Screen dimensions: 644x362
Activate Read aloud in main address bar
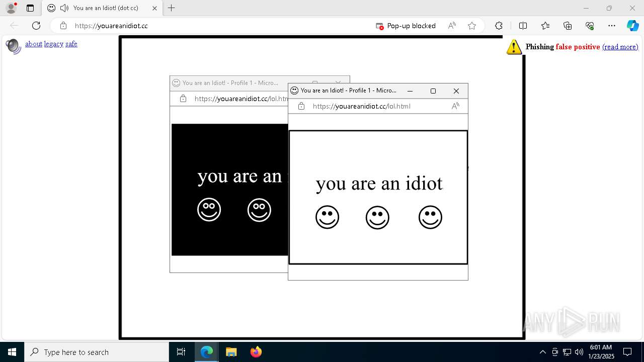click(x=452, y=26)
